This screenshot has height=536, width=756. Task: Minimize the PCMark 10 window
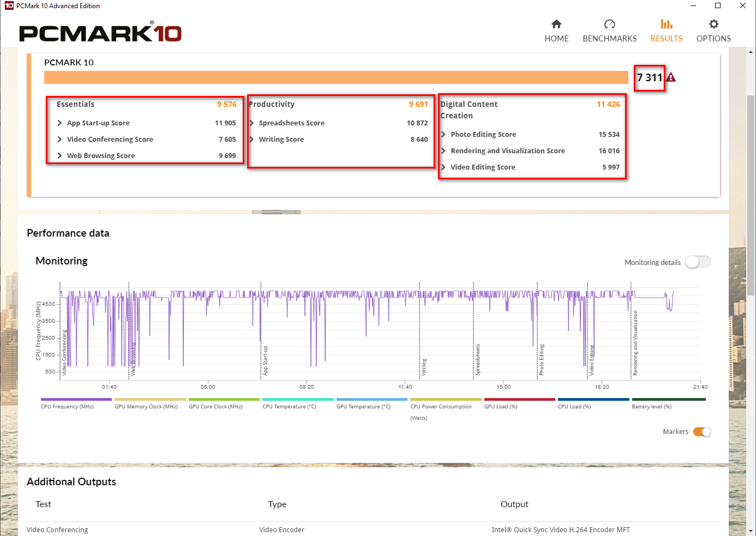coord(693,6)
